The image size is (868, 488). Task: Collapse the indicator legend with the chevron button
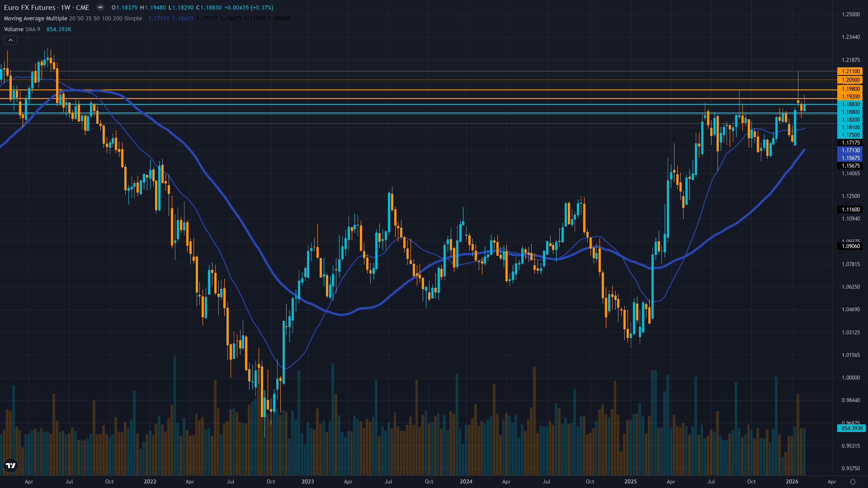pos(11,40)
